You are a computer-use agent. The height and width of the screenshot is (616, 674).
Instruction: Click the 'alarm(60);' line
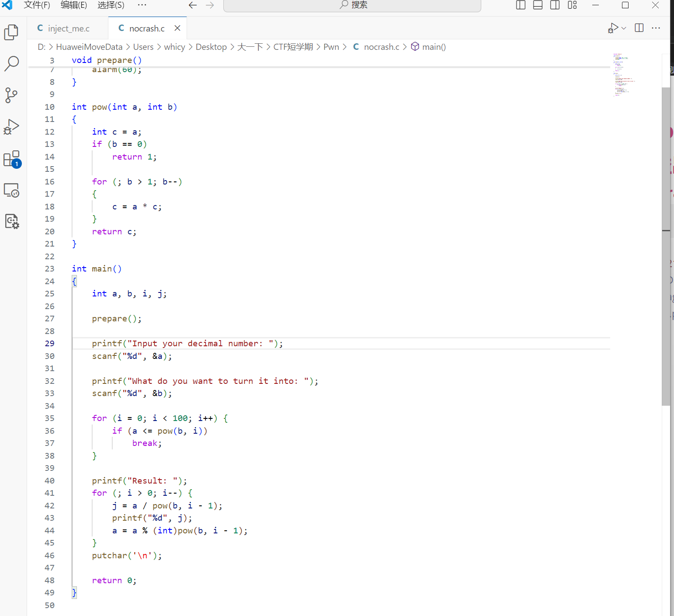click(117, 70)
